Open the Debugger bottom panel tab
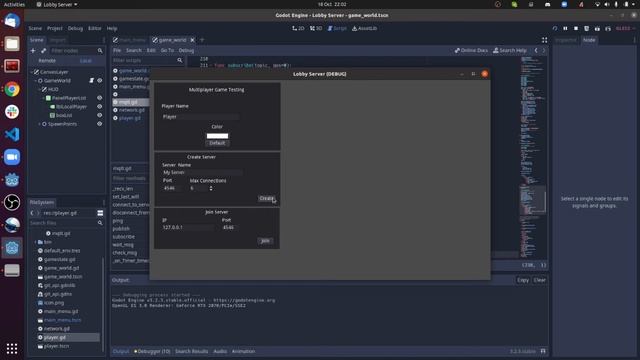640x360 pixels. [152, 351]
